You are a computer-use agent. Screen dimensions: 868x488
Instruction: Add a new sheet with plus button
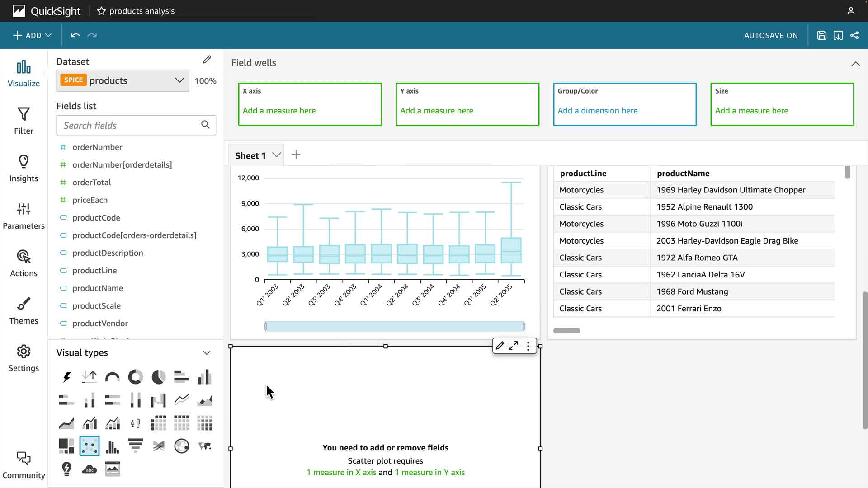(x=296, y=155)
